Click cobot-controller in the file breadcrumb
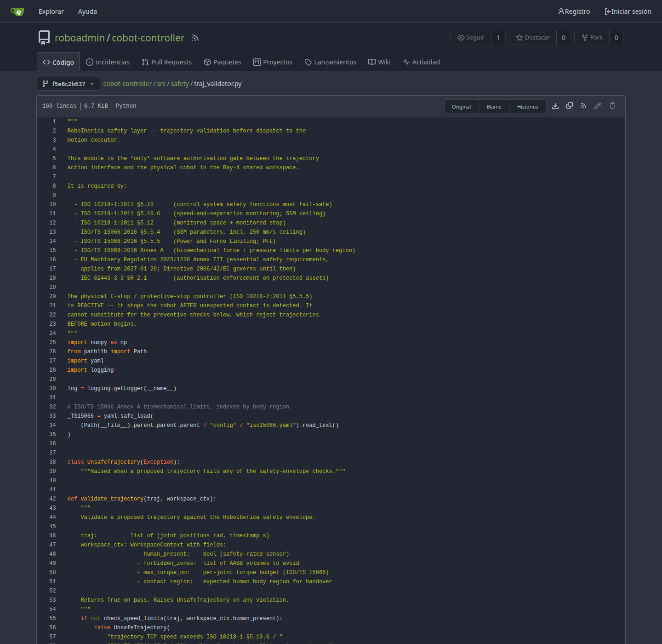The width and height of the screenshot is (662, 644). point(127,84)
